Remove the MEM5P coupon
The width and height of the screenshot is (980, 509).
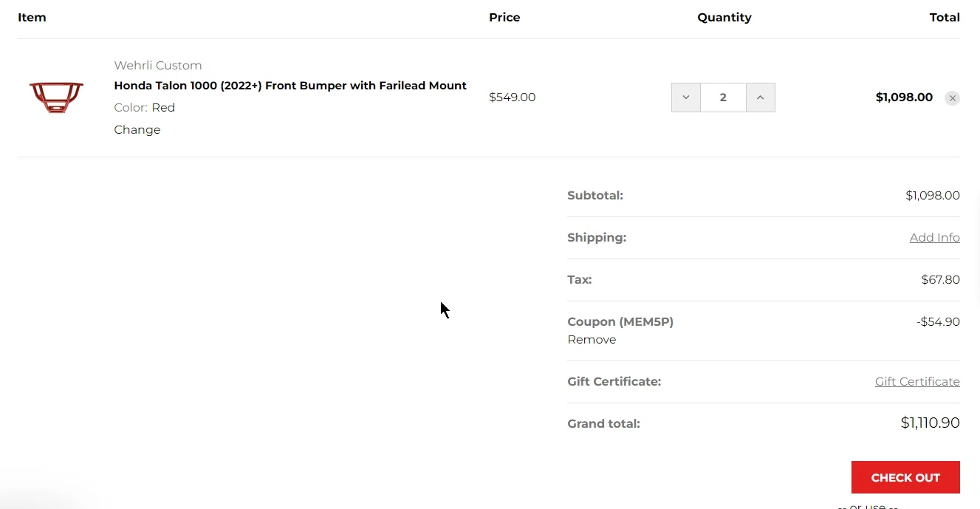pyautogui.click(x=592, y=340)
